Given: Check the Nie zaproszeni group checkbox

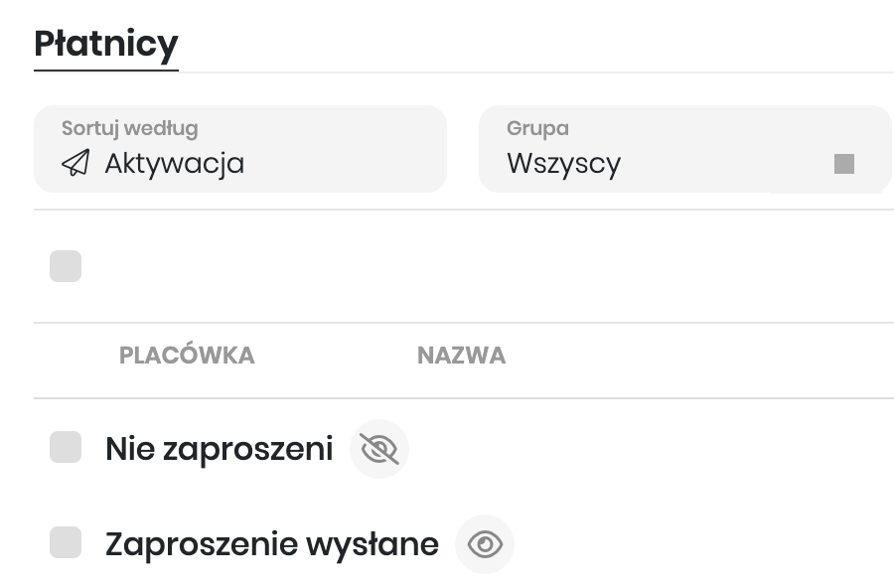Looking at the screenshot, I should [66, 448].
